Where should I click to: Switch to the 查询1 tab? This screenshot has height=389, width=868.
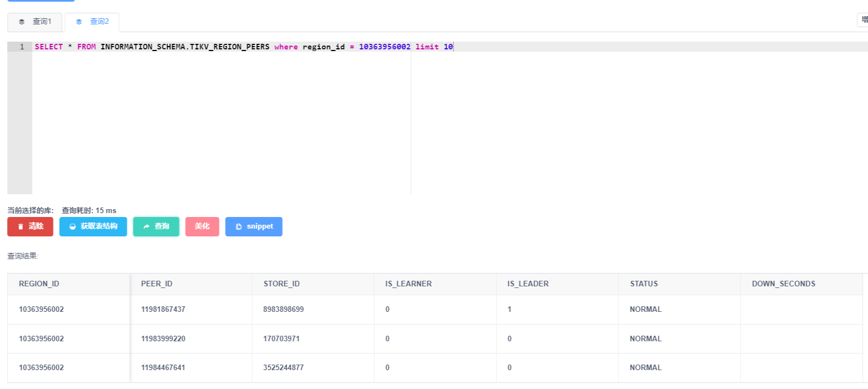(35, 22)
